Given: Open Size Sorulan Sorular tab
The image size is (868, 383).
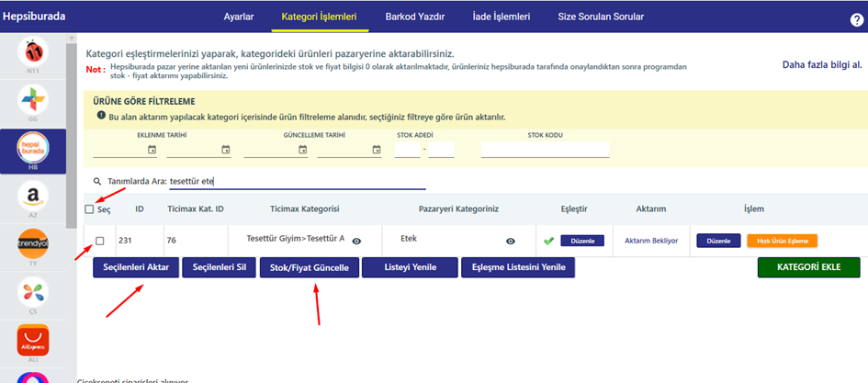Looking at the screenshot, I should point(601,17).
